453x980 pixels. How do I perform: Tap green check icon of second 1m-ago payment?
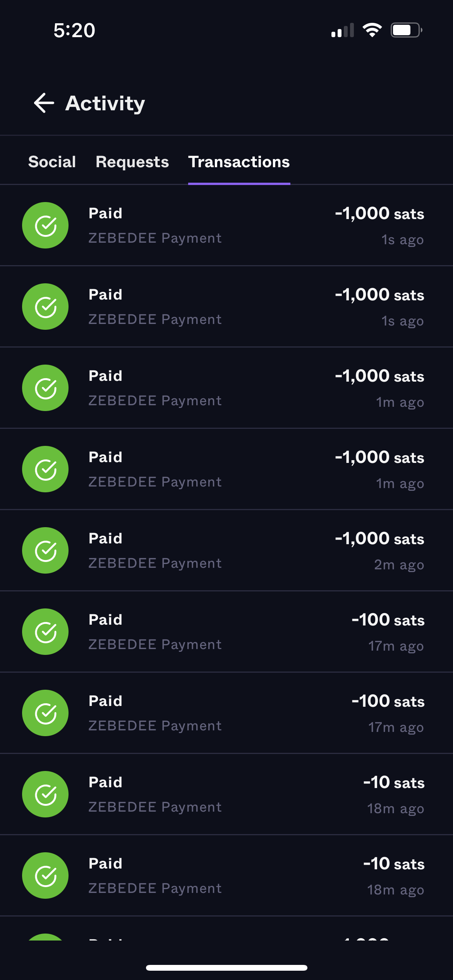(x=45, y=469)
